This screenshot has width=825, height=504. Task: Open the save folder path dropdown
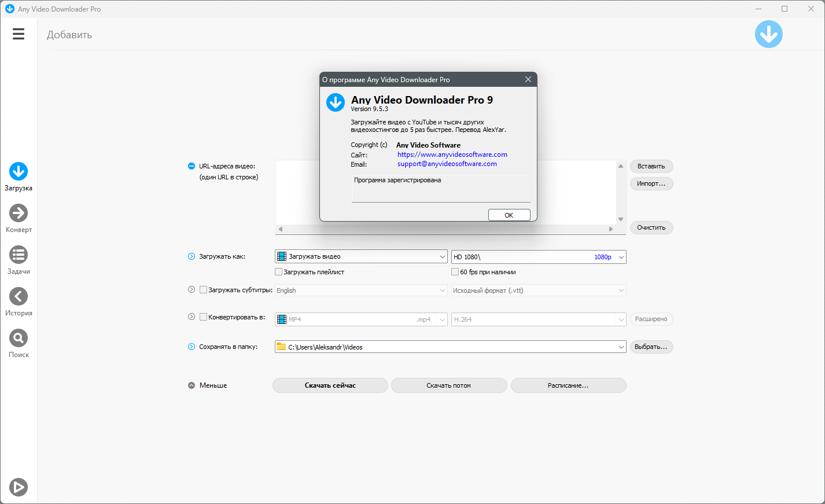[x=451, y=347]
